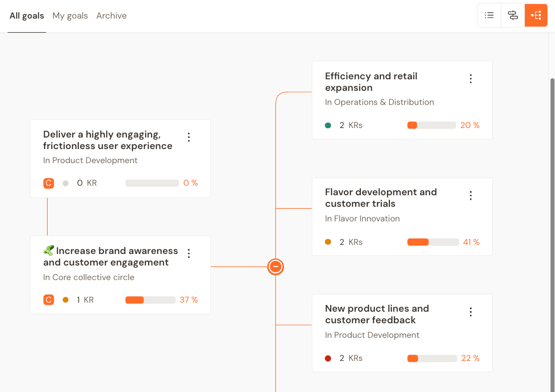Click the red status dot on New product lines

point(328,358)
